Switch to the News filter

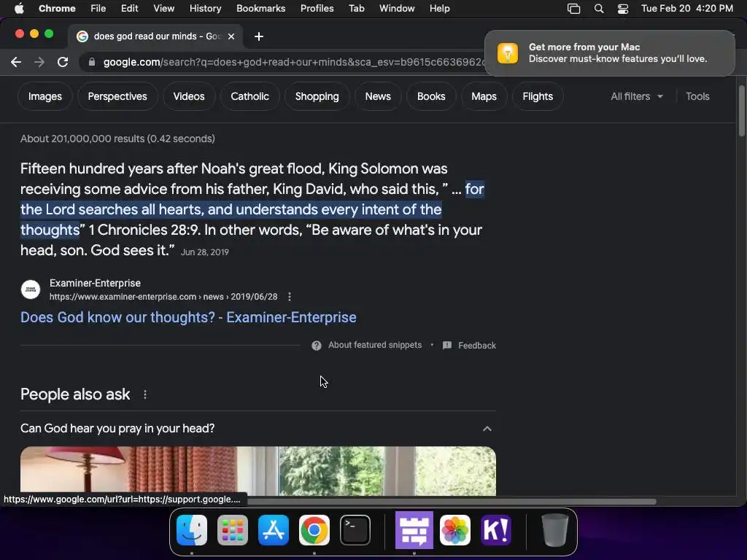pyautogui.click(x=378, y=96)
